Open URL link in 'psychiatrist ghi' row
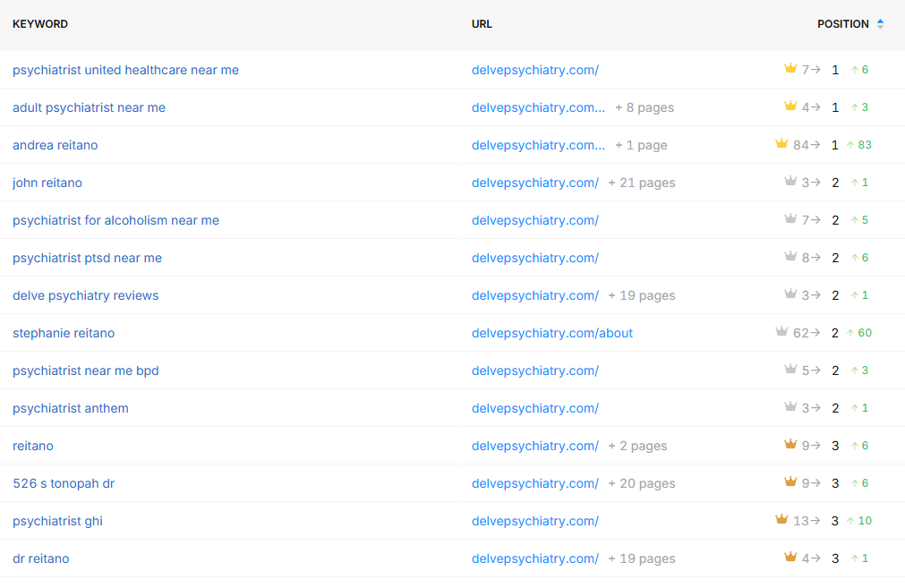The height and width of the screenshot is (588, 905). tap(535, 521)
